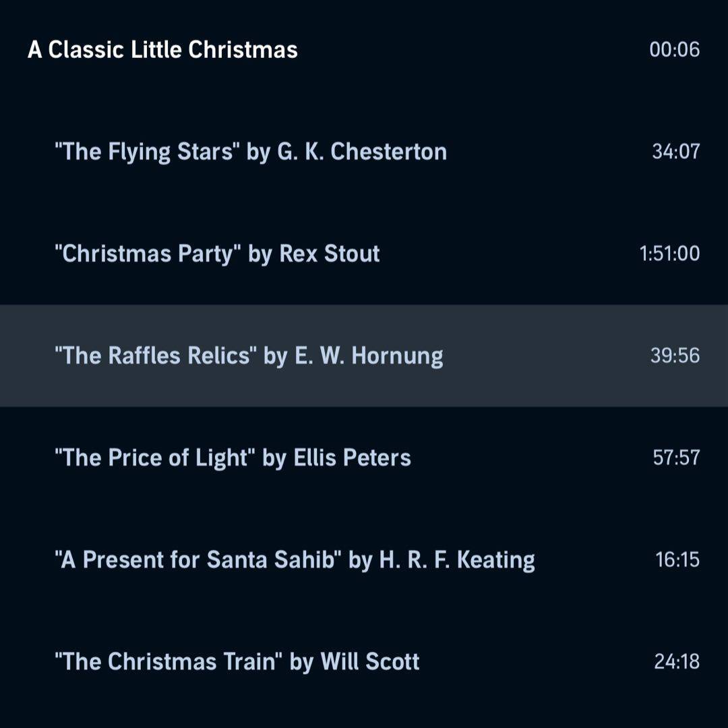Screen dimensions: 728x728
Task: Tap the 24:18 chapter duration
Action: [x=677, y=662]
